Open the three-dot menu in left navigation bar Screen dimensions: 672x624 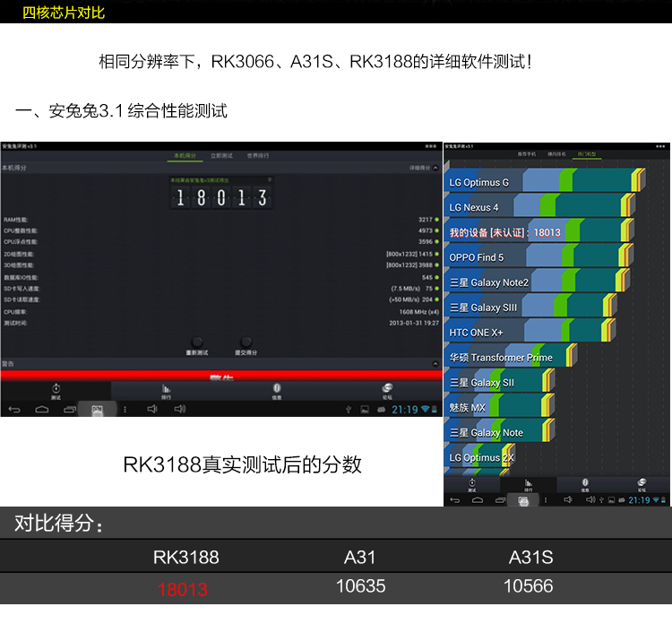(x=125, y=410)
